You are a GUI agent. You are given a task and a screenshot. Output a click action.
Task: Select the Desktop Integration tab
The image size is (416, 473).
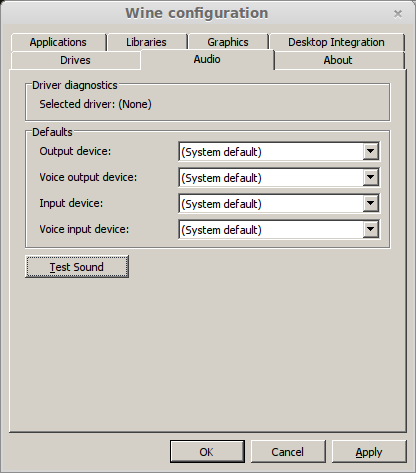[337, 42]
